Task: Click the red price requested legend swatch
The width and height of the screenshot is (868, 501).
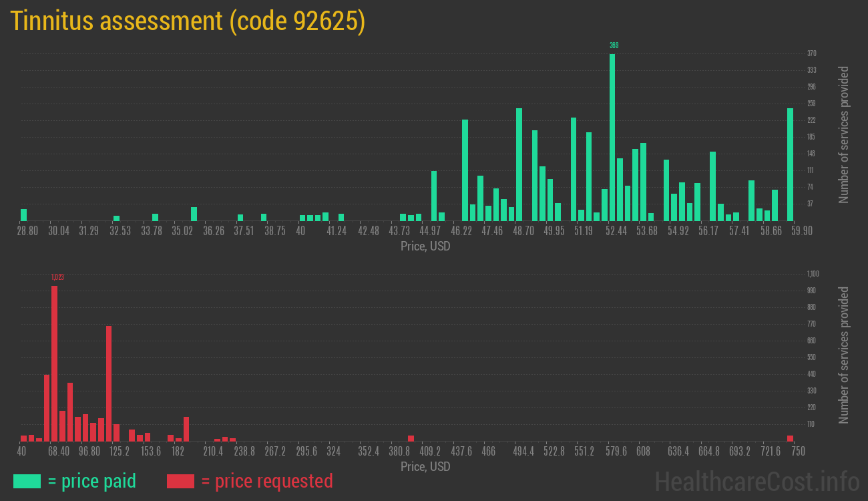Action: [180, 481]
